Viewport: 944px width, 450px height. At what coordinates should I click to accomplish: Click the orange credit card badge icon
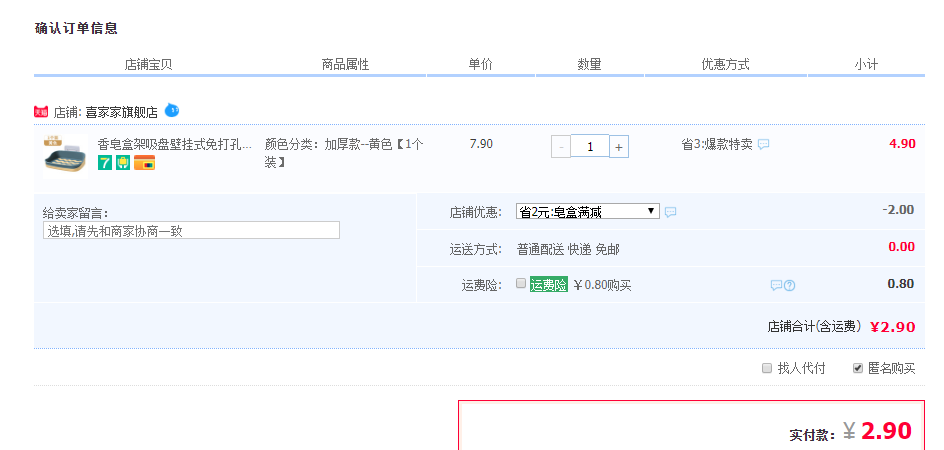point(144,163)
